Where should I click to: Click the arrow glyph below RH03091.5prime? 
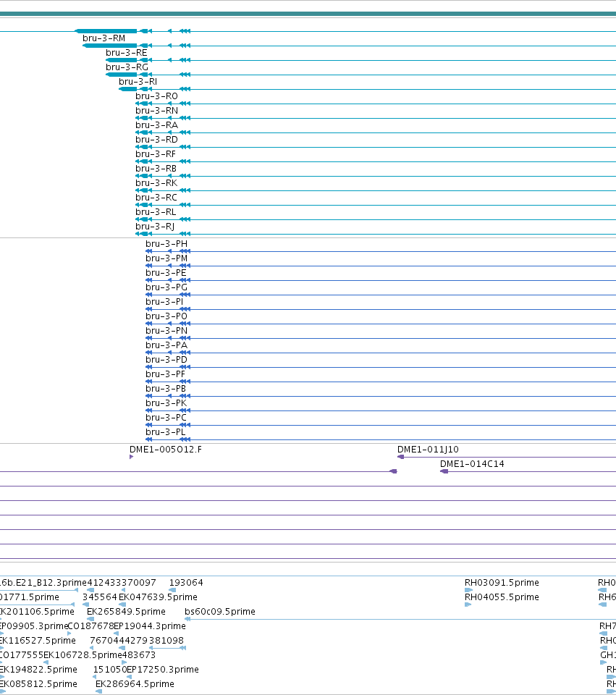pyautogui.click(x=468, y=590)
